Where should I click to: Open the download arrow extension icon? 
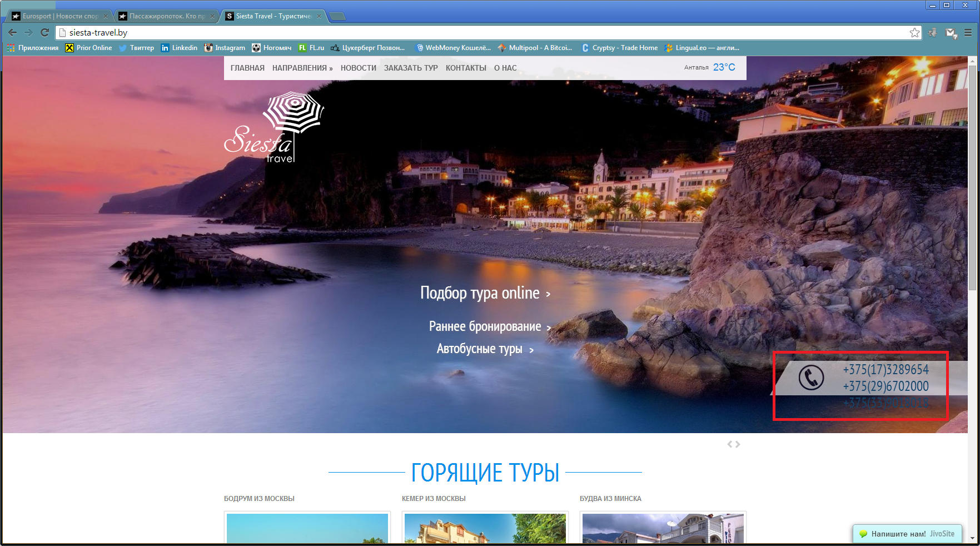coord(933,33)
